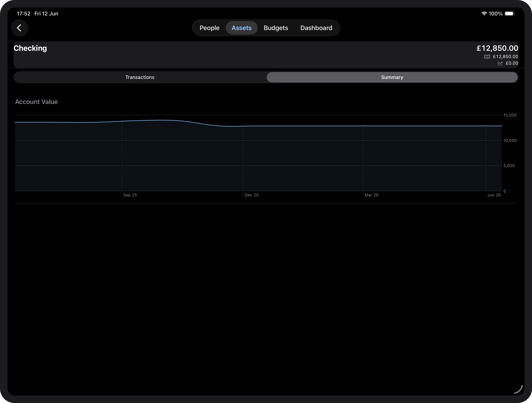Open the Dashboard tab
This screenshot has height=403, width=532.
(316, 28)
